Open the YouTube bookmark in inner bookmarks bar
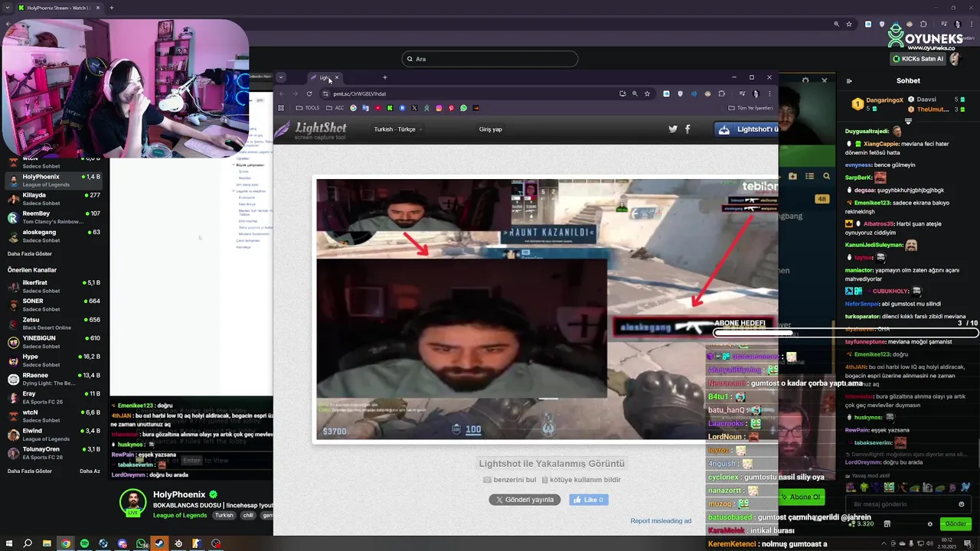 click(378, 108)
